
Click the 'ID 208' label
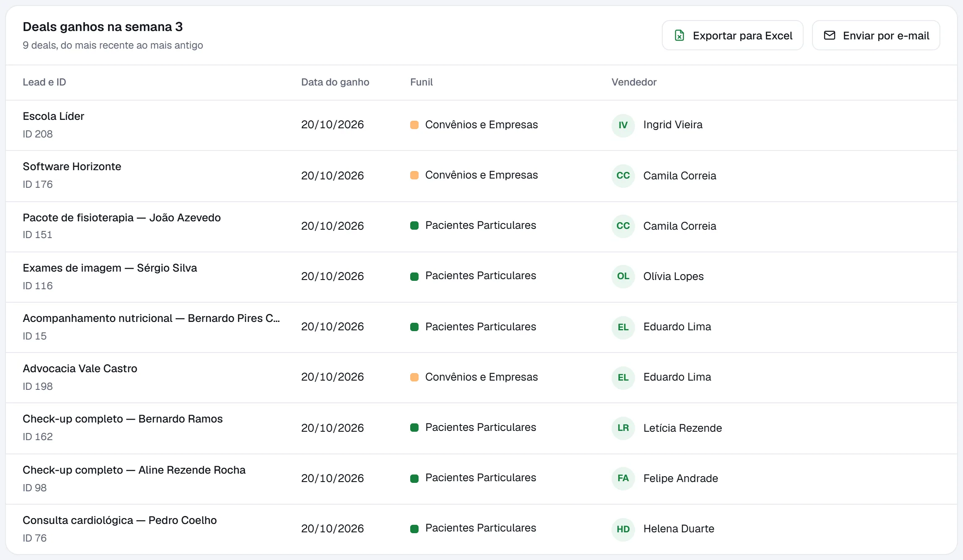38,134
